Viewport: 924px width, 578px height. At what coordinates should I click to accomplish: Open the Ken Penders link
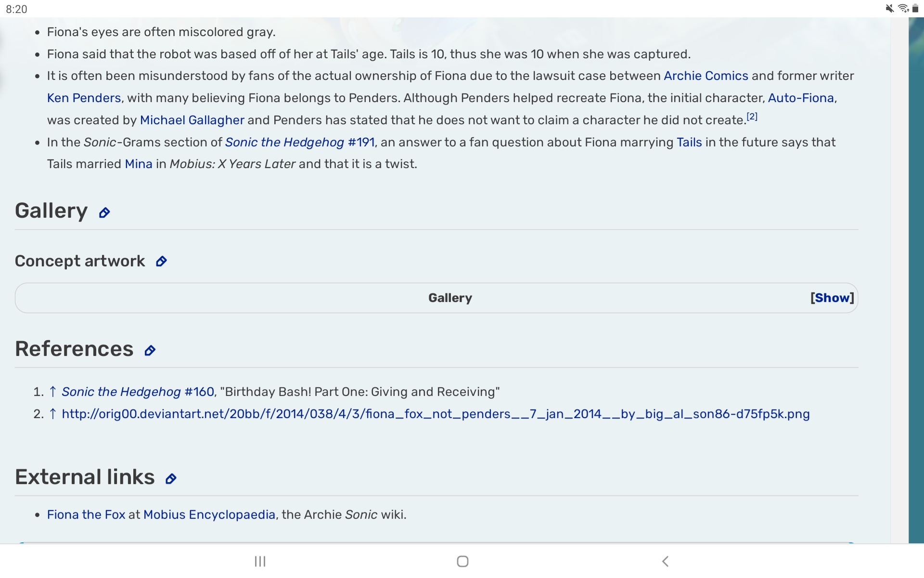pyautogui.click(x=84, y=98)
